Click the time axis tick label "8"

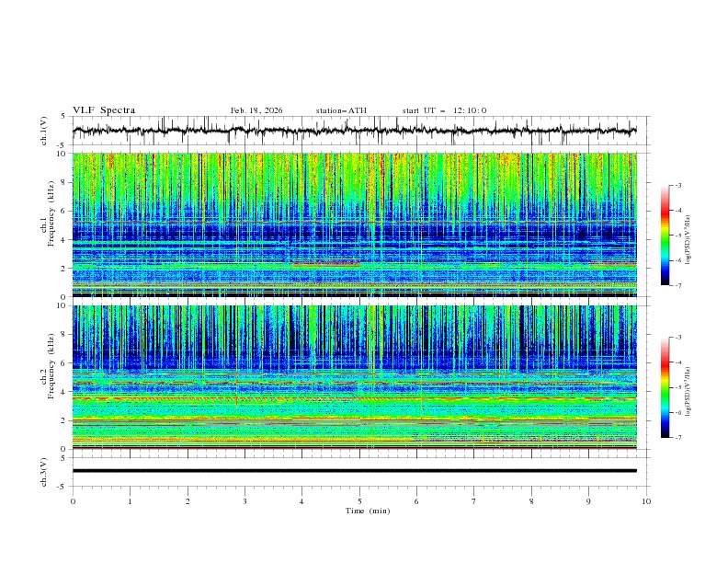tap(531, 501)
